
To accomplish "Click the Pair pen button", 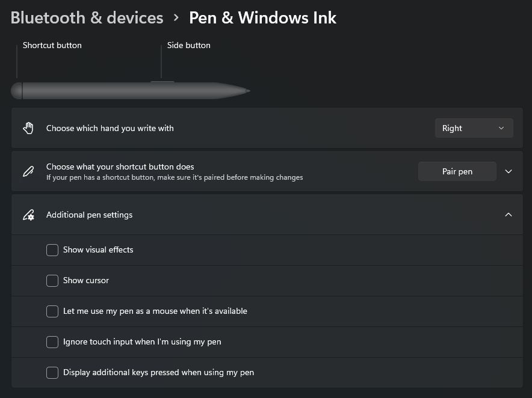I will tap(457, 171).
